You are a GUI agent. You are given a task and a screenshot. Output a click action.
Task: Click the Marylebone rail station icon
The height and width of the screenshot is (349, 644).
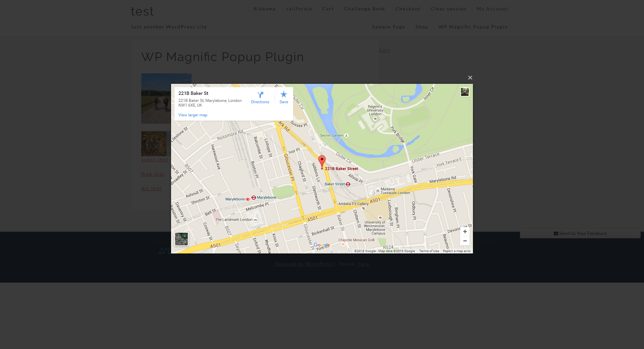[x=248, y=199]
